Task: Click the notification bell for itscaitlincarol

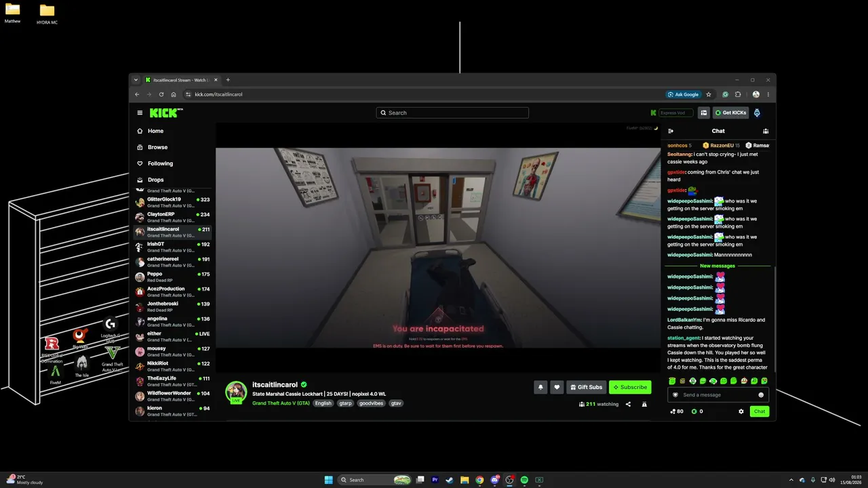Action: [540, 387]
